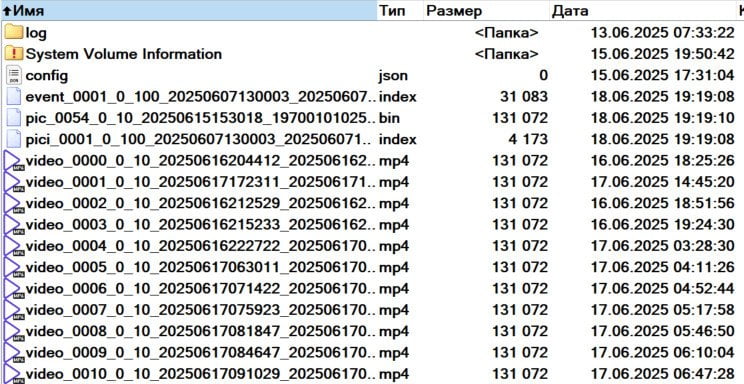744x384 pixels.
Task: Click date 13.06.2025 07:33:22
Action: click(662, 33)
